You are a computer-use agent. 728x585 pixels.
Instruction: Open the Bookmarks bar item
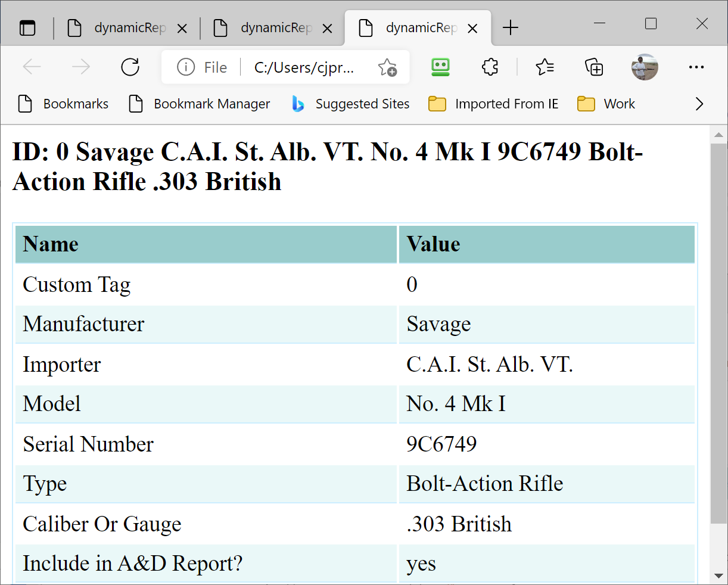[x=63, y=104]
